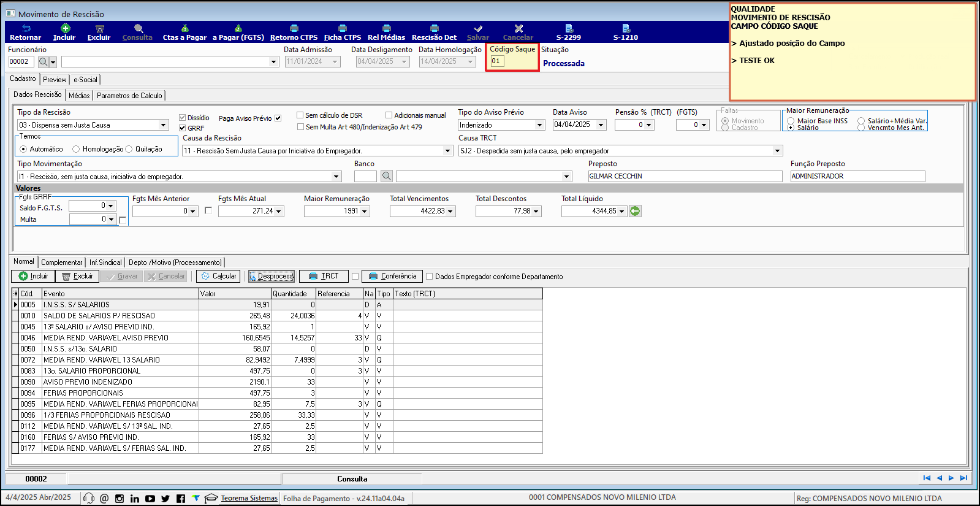Open Causa TRCT dropdown
Screen dimensions: 980x506
pyautogui.click(x=778, y=151)
